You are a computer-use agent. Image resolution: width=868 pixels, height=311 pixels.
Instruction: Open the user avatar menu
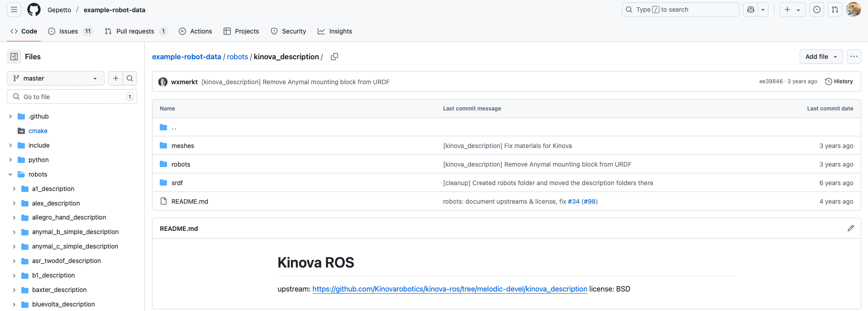854,10
